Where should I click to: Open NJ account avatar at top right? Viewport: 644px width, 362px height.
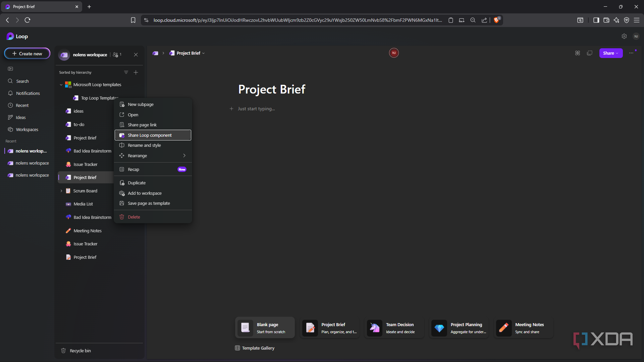tap(636, 36)
